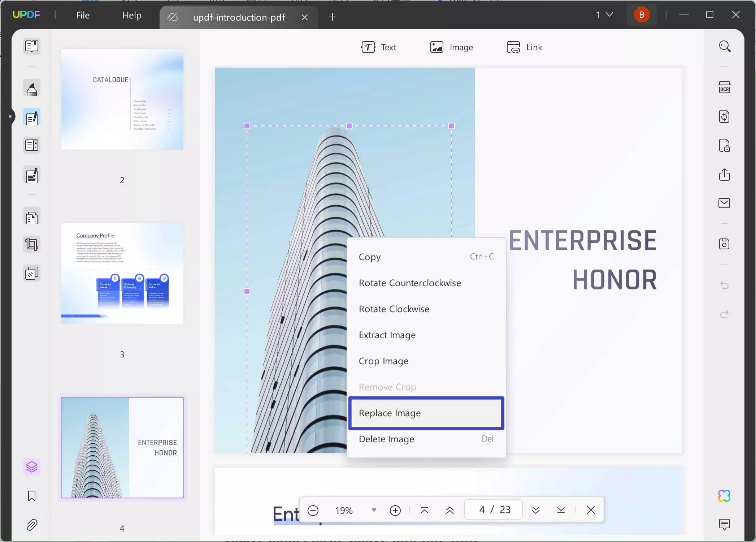Click the top-right image selection handle
756x542 pixels.
451,126
